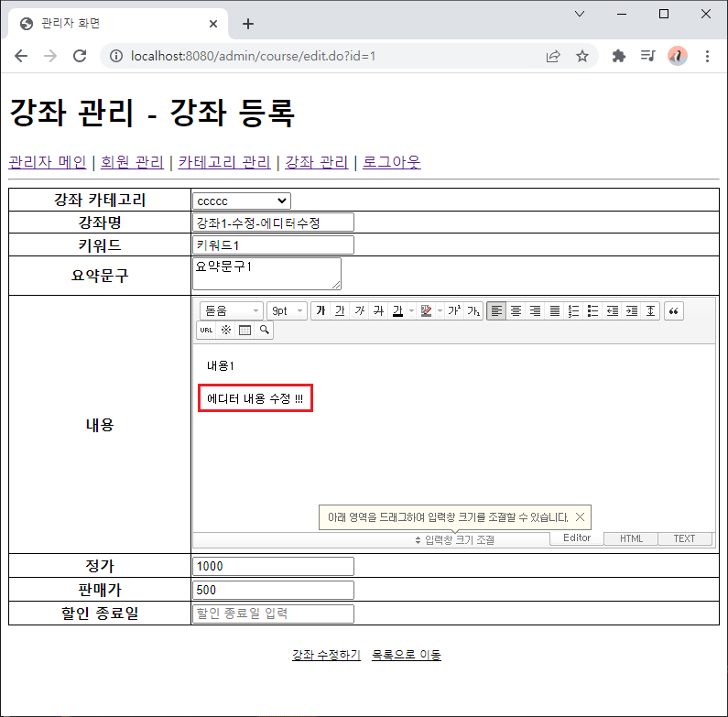Apply the text background highlight color
The image size is (728, 717).
(x=426, y=310)
